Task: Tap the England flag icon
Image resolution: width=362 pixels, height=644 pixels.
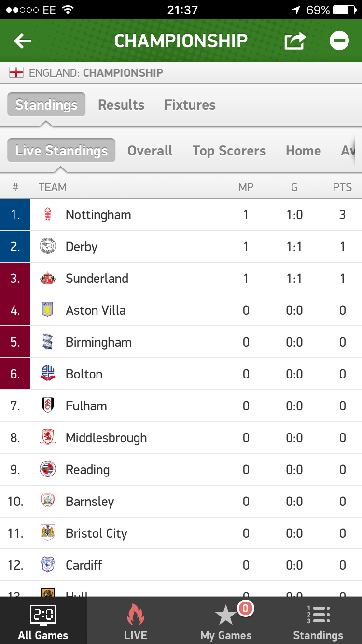Action: pyautogui.click(x=16, y=73)
